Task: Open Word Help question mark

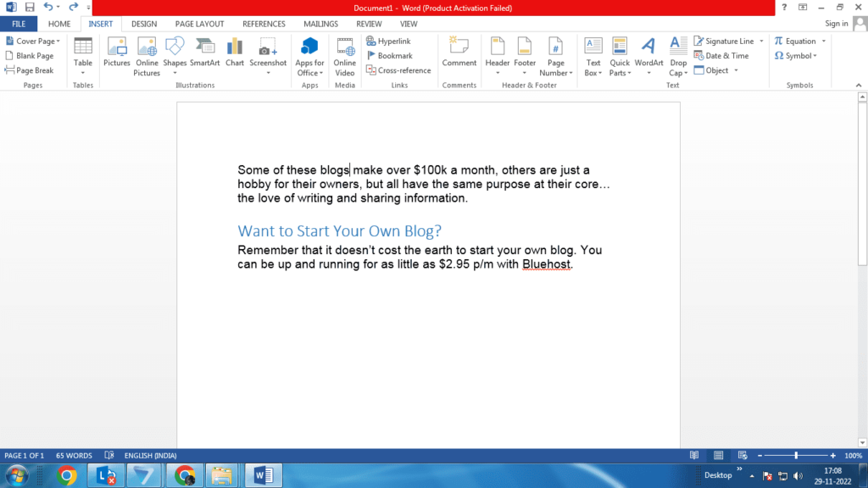Action: coord(784,7)
